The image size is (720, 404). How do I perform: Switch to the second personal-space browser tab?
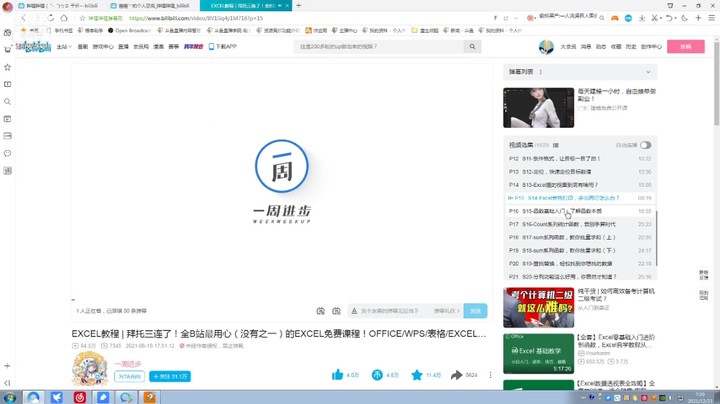(151, 6)
